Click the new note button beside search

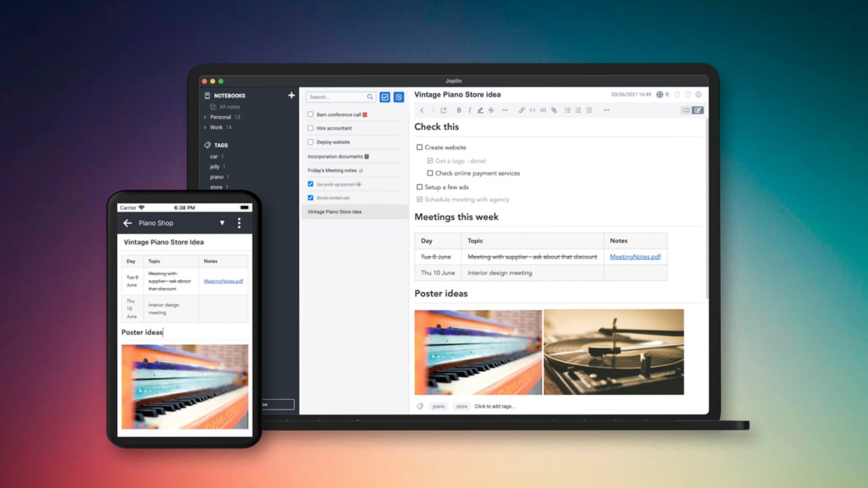click(x=398, y=97)
